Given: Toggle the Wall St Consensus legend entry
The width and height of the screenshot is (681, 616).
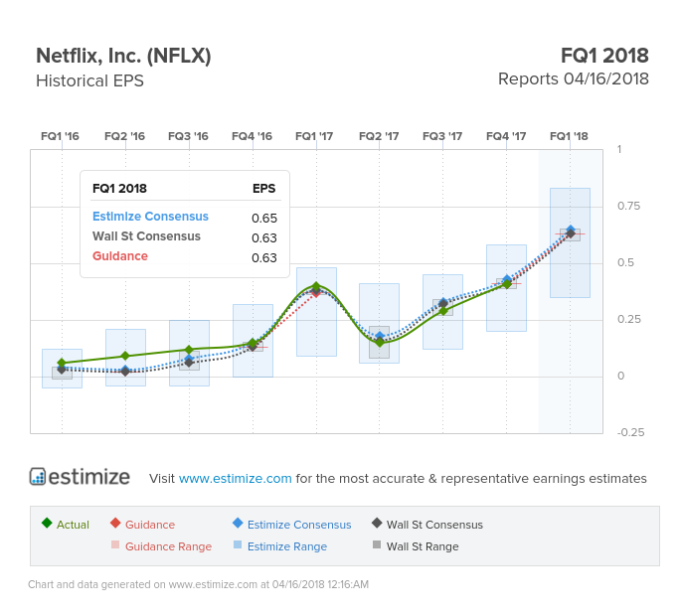Looking at the screenshot, I should 427,524.
